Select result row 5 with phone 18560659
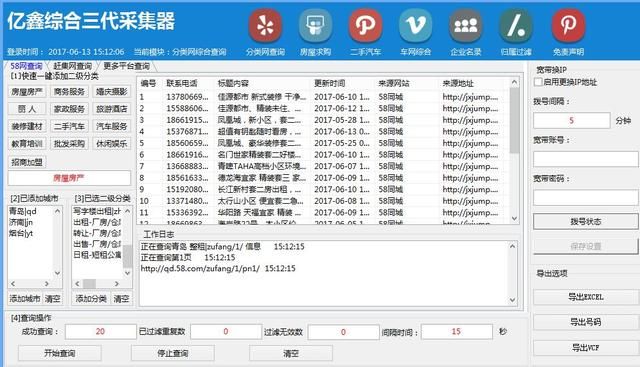This screenshot has width=640, height=367. pos(322,143)
